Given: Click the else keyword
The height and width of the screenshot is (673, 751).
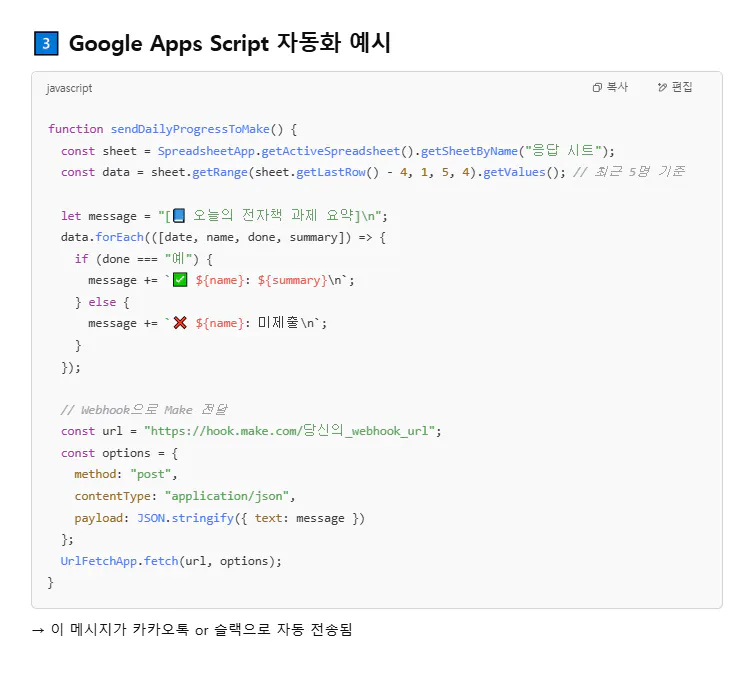Looking at the screenshot, I should tap(102, 302).
